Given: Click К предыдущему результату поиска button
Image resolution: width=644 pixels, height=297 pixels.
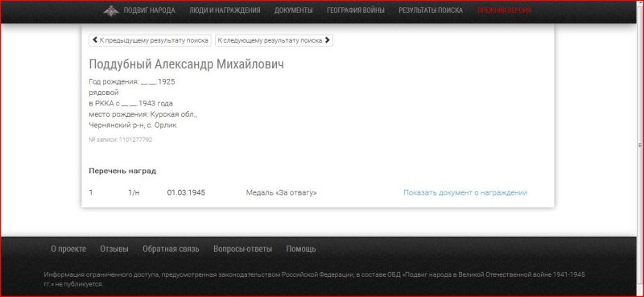Looking at the screenshot, I should tap(150, 40).
